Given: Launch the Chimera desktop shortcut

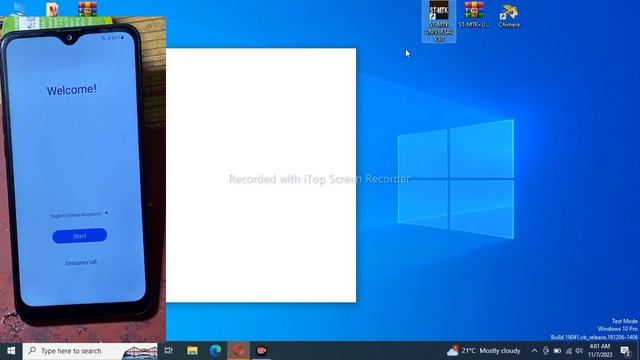Looking at the screenshot, I should (509, 16).
